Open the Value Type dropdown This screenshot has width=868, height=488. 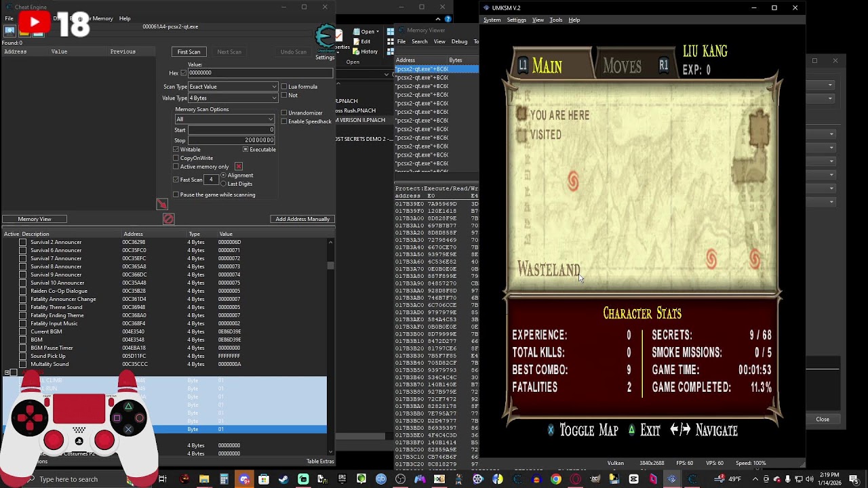233,98
